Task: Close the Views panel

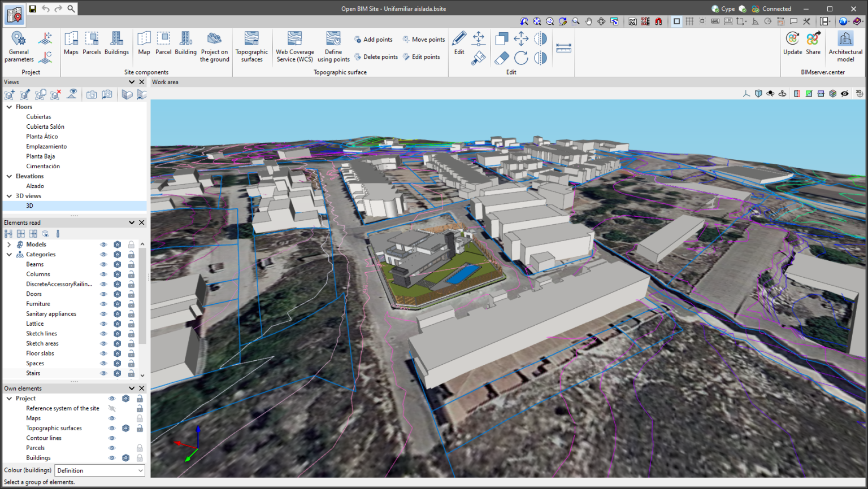Action: [x=142, y=82]
